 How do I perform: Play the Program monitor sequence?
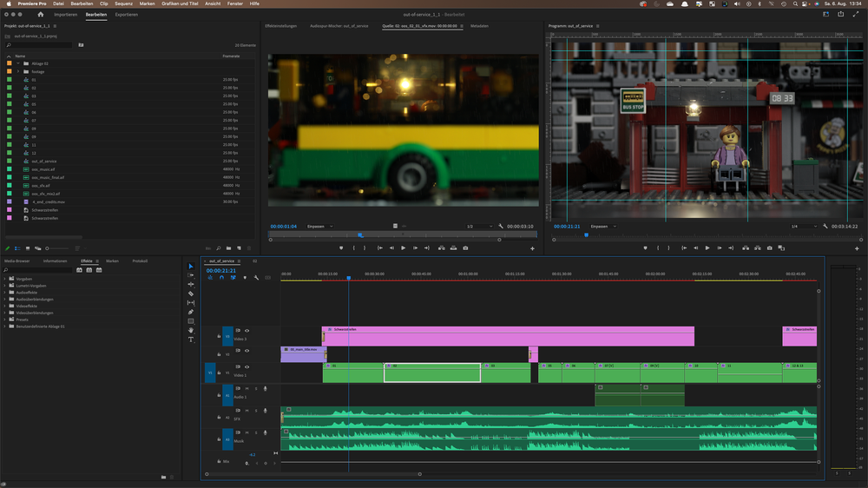click(707, 248)
